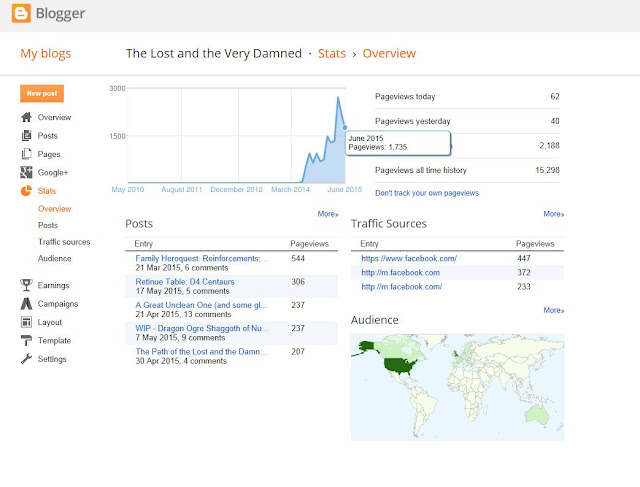
Task: Click the Google+ icon in sidebar
Action: [26, 172]
